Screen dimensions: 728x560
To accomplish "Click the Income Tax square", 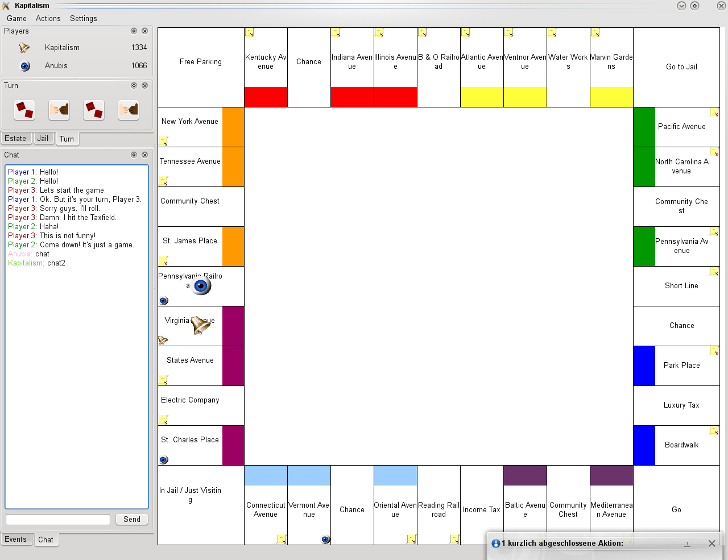I will point(482,505).
